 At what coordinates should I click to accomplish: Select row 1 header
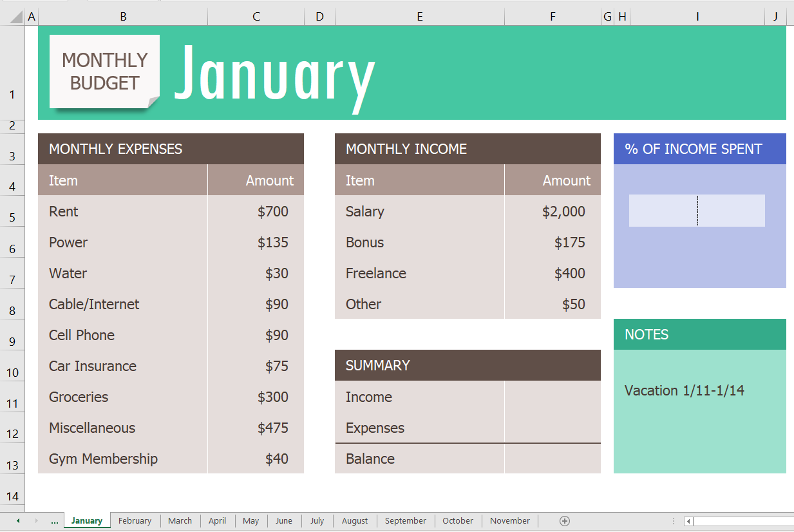point(12,73)
